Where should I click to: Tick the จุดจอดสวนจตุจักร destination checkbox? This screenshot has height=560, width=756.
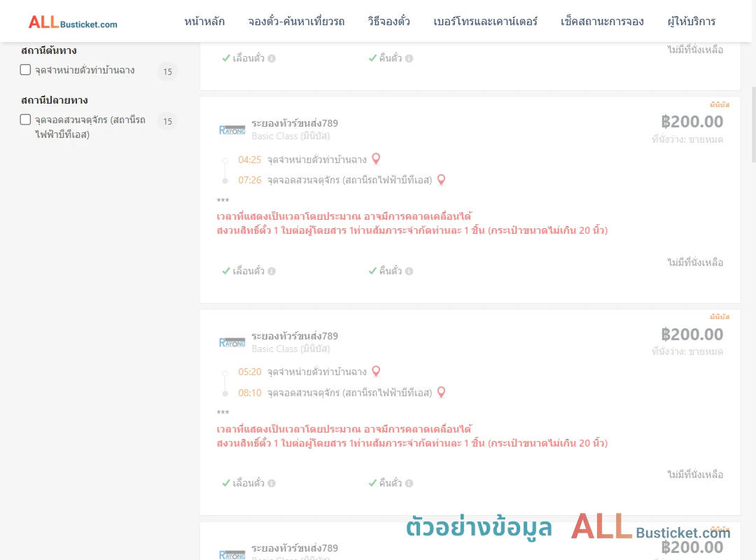26,119
